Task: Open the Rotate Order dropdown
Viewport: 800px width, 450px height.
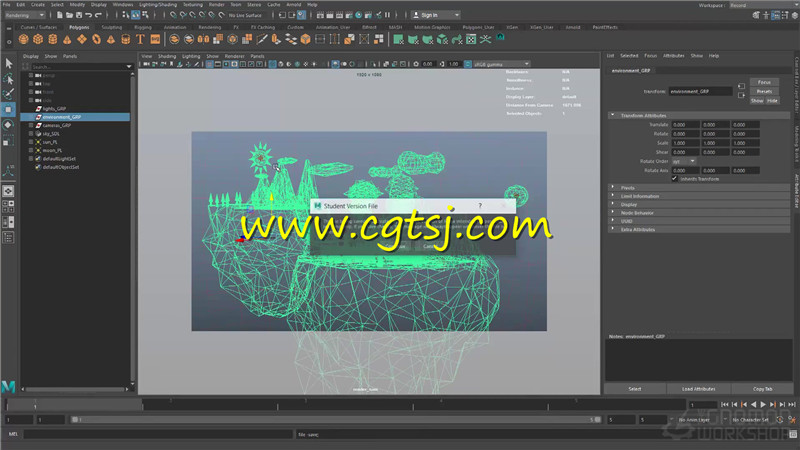Action: [x=683, y=161]
